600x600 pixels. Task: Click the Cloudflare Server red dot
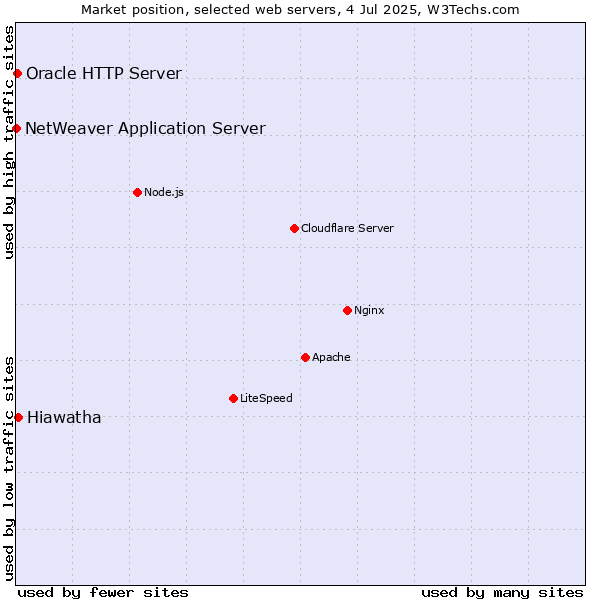[294, 228]
